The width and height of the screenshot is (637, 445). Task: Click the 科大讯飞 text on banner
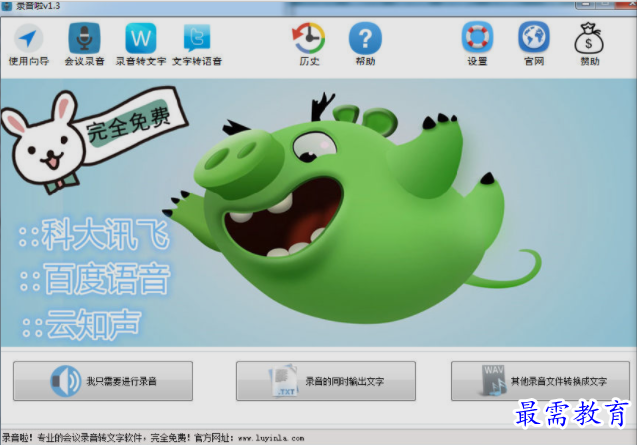click(105, 234)
